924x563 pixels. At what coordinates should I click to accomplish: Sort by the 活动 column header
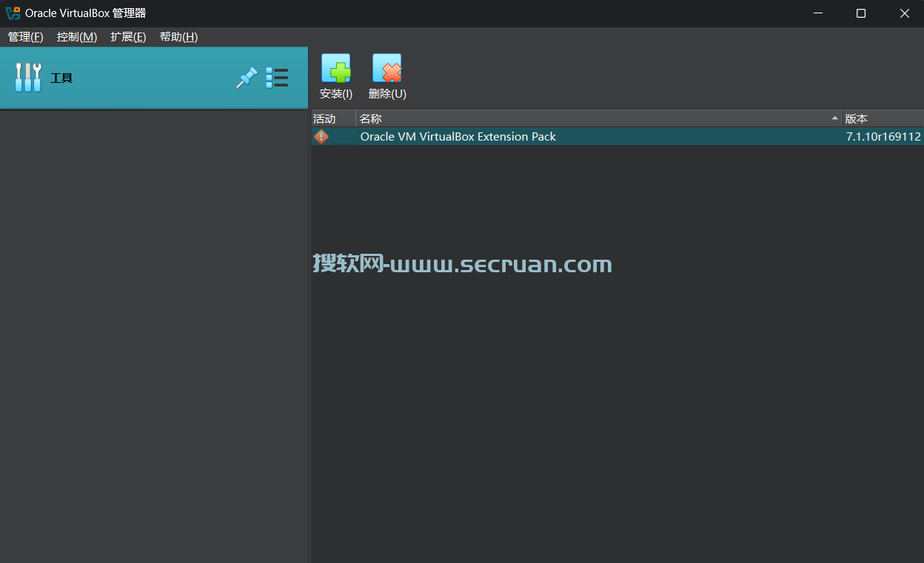[x=334, y=118]
